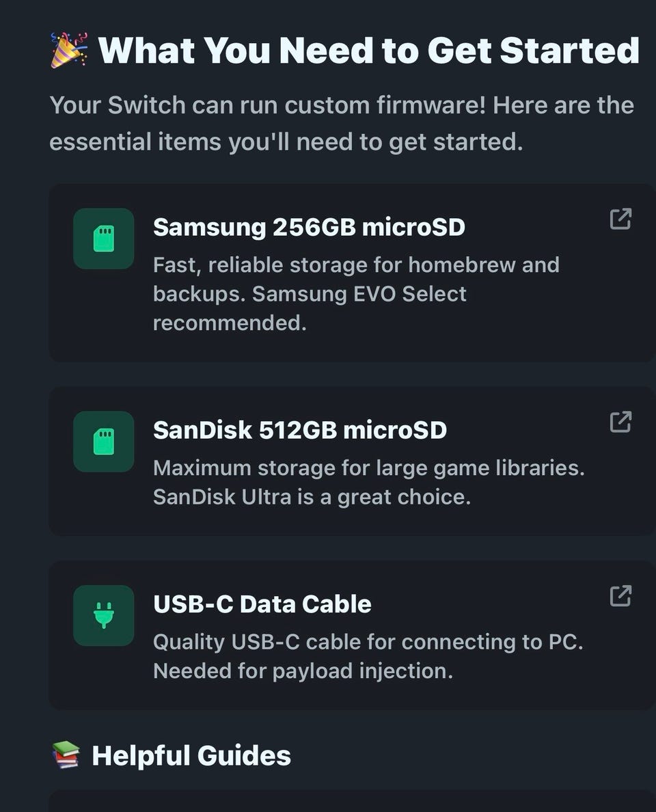Open the external link icon for SanDisk 512GB microSD
This screenshot has height=812, width=656.
(620, 422)
